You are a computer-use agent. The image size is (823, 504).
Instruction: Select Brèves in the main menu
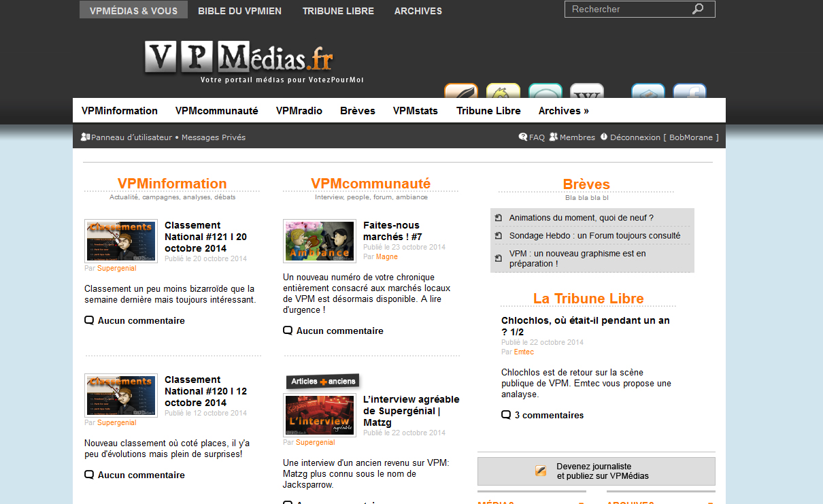click(358, 111)
